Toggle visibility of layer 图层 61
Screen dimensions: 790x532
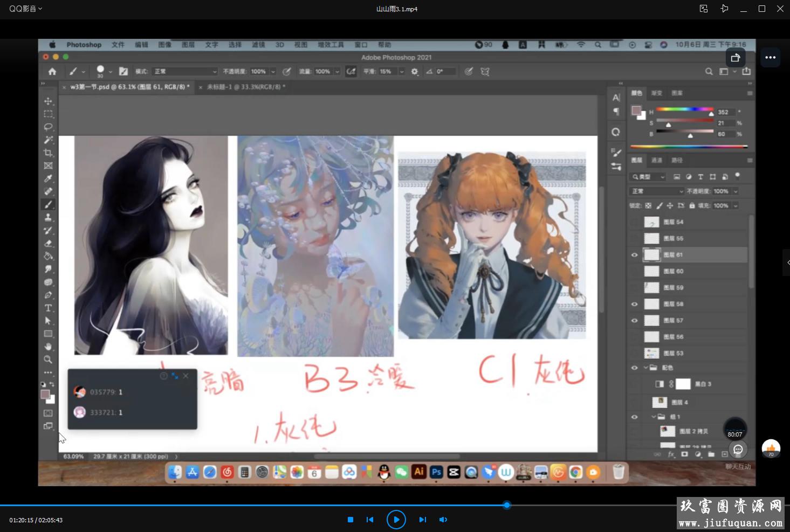[x=634, y=255]
